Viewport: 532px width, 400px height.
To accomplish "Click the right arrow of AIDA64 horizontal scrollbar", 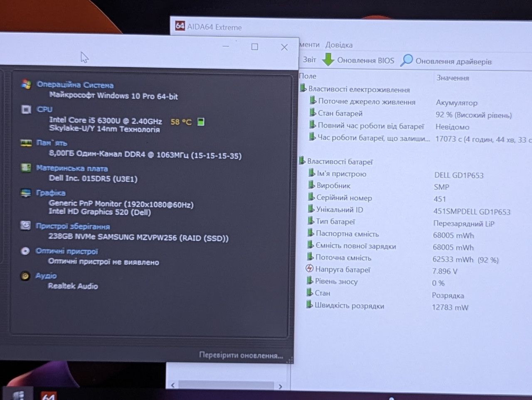I will (281, 386).
